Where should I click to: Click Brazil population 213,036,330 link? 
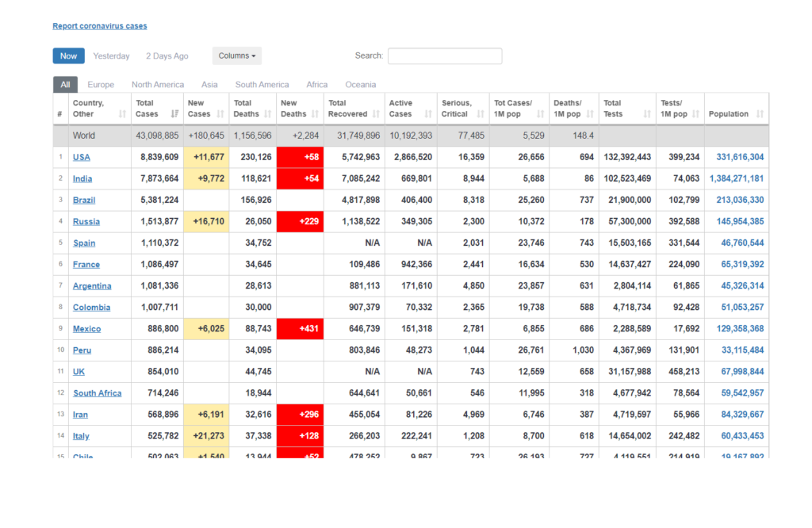740,201
